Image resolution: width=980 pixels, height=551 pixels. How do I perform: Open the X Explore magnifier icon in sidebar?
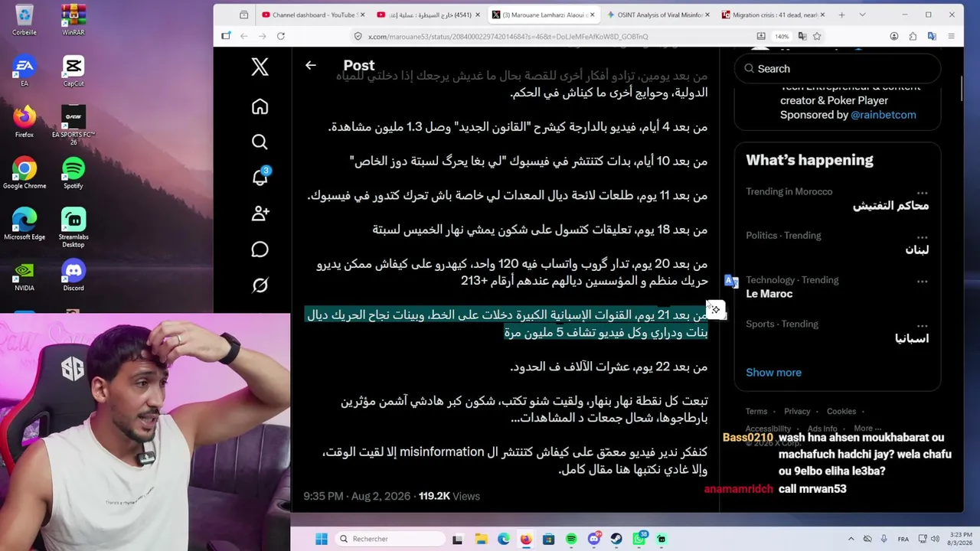coord(260,142)
